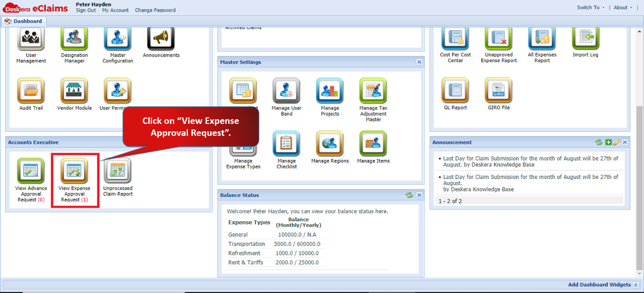Image resolution: width=644 pixels, height=293 pixels.
Task: Open the Manage Checklist icon
Action: [286, 143]
